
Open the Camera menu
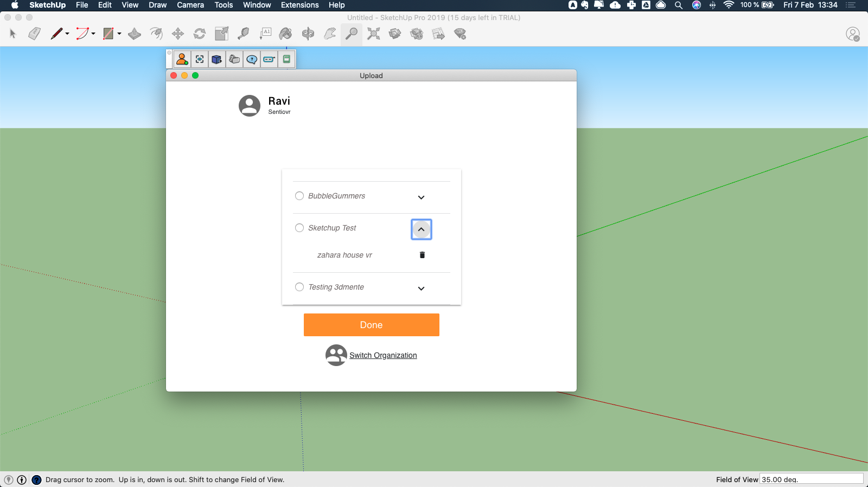tap(190, 5)
